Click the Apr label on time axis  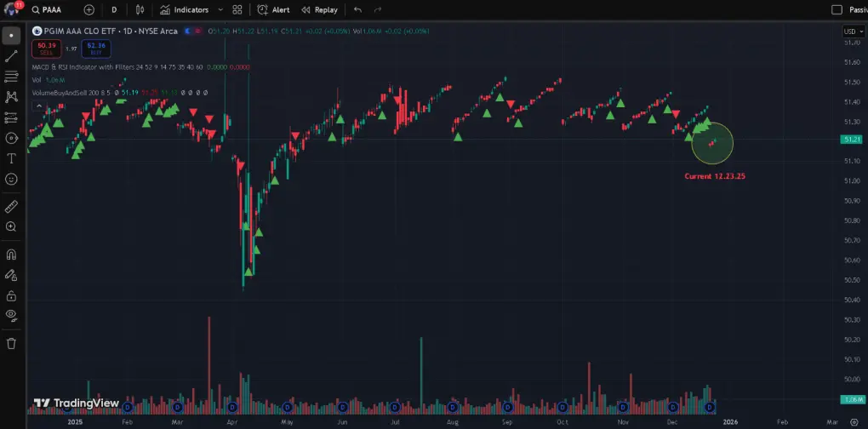pyautogui.click(x=231, y=422)
